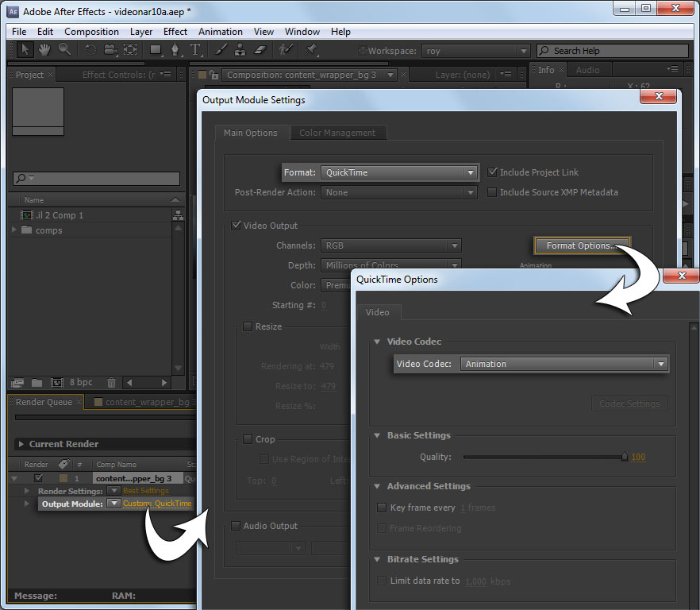Viewport: 700px width, 610px height.
Task: Create a new folder in Project panel
Action: [x=37, y=383]
